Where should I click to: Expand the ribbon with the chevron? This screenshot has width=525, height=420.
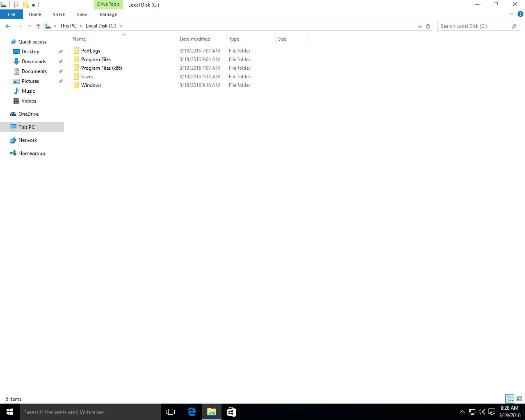[x=511, y=14]
